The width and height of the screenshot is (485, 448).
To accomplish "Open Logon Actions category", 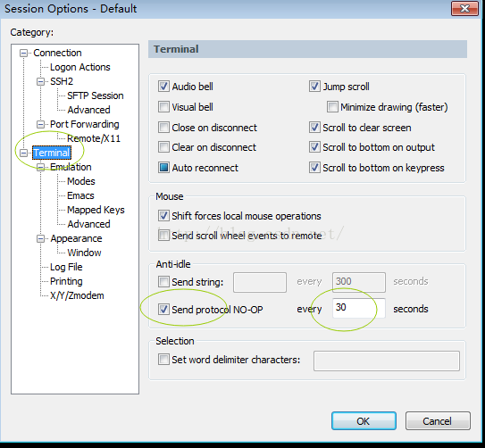I will tap(80, 67).
